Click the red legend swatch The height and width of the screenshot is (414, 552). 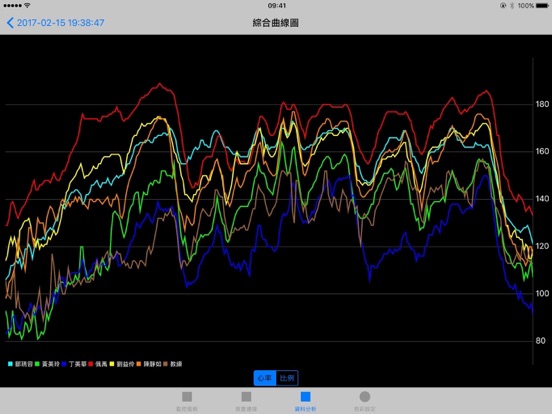[x=91, y=364]
